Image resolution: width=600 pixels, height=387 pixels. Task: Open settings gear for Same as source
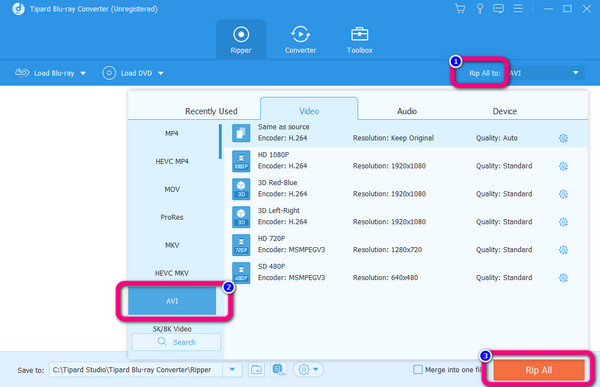563,138
